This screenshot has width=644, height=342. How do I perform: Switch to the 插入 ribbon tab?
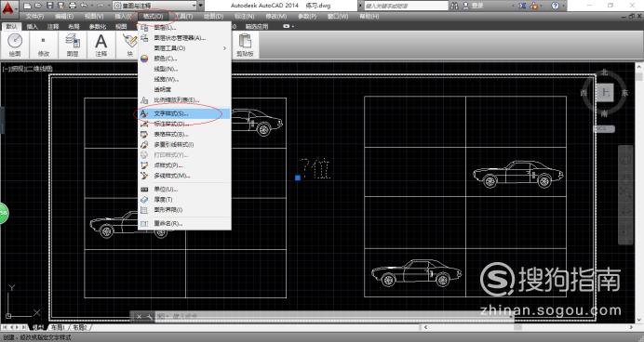[32, 27]
